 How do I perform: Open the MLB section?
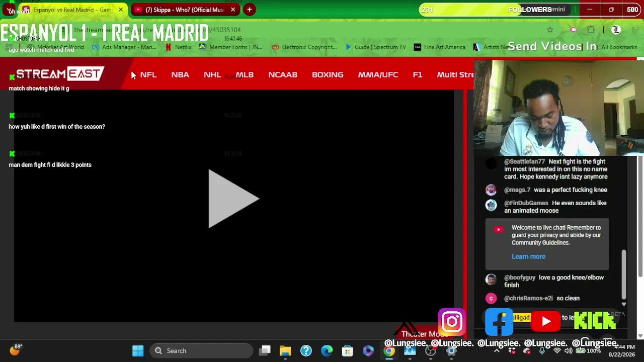245,74
